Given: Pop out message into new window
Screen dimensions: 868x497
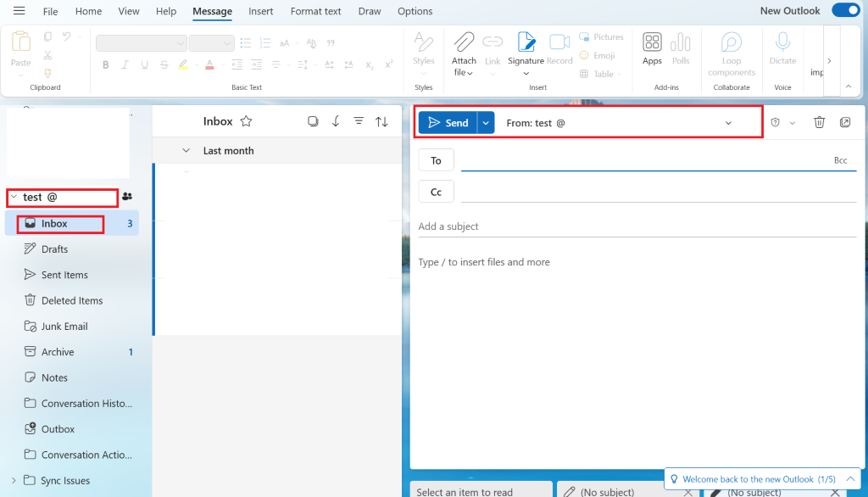Looking at the screenshot, I should (x=845, y=122).
